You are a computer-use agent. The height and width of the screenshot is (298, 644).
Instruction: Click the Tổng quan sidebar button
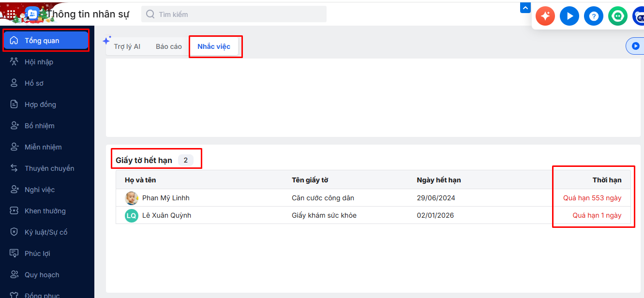[x=45, y=41]
